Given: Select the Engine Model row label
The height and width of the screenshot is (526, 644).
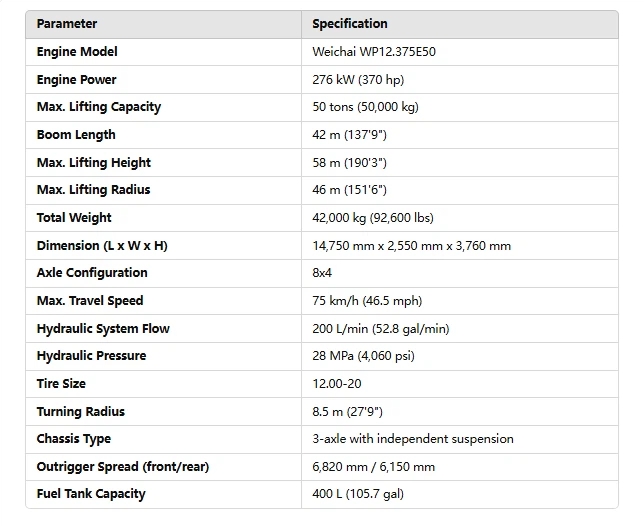Looking at the screenshot, I should click(x=77, y=52).
